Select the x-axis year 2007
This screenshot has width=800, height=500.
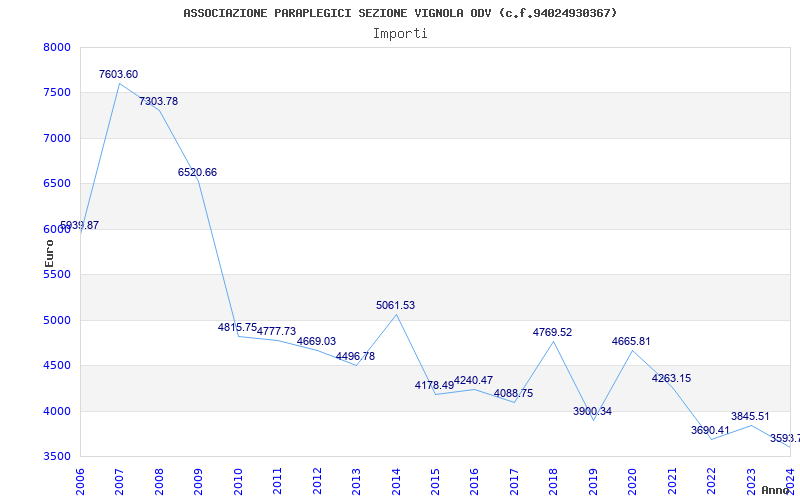(x=119, y=482)
